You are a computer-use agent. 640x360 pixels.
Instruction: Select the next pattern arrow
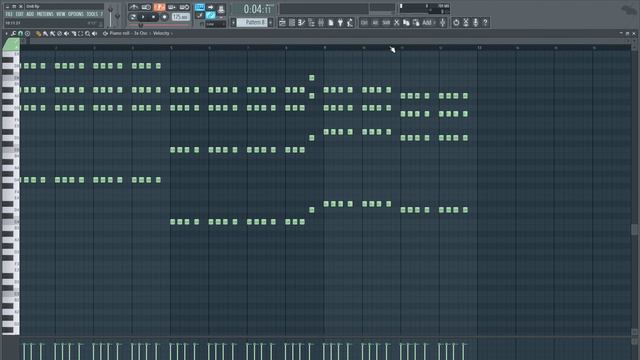271,22
